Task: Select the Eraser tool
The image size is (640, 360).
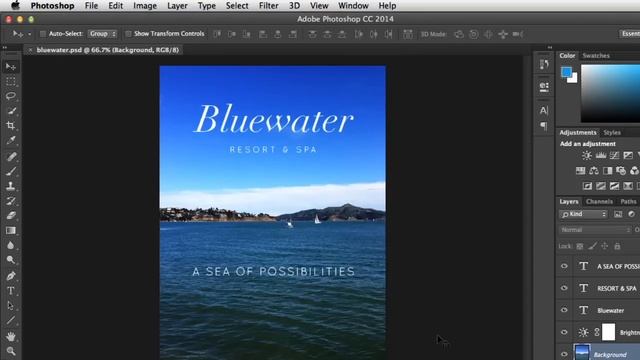Action: [x=11, y=216]
